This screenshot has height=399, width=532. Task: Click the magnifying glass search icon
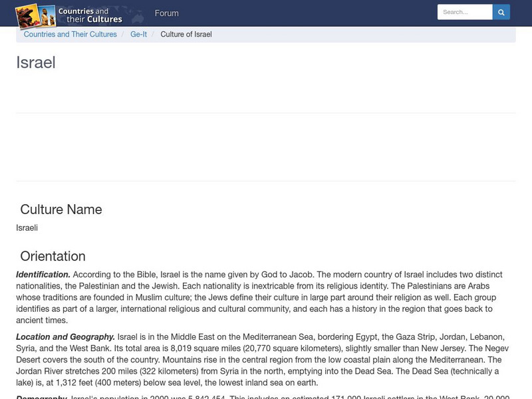point(501,11)
